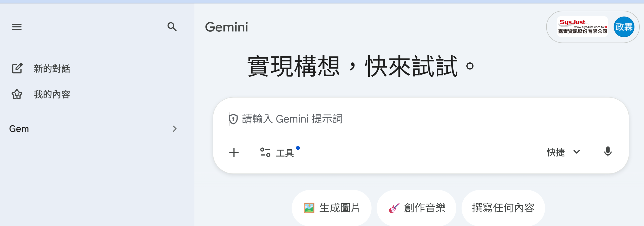Open 我的內容 in the sidebar

[x=52, y=95]
